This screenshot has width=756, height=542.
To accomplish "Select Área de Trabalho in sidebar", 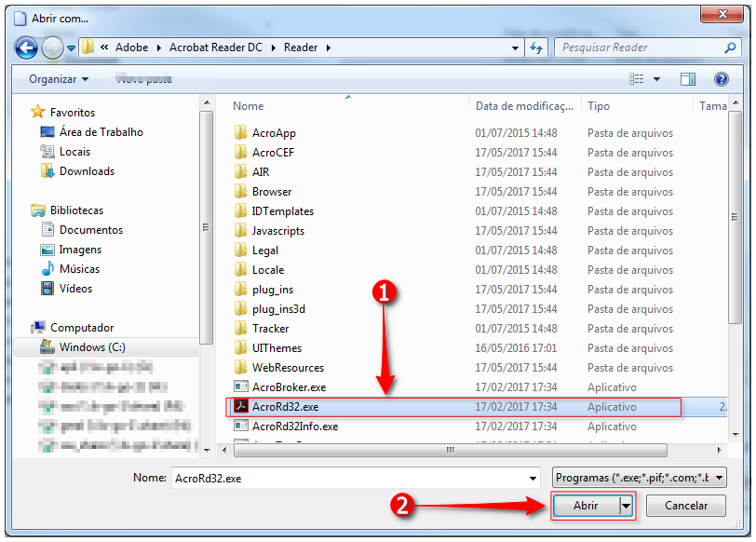I will point(101,132).
